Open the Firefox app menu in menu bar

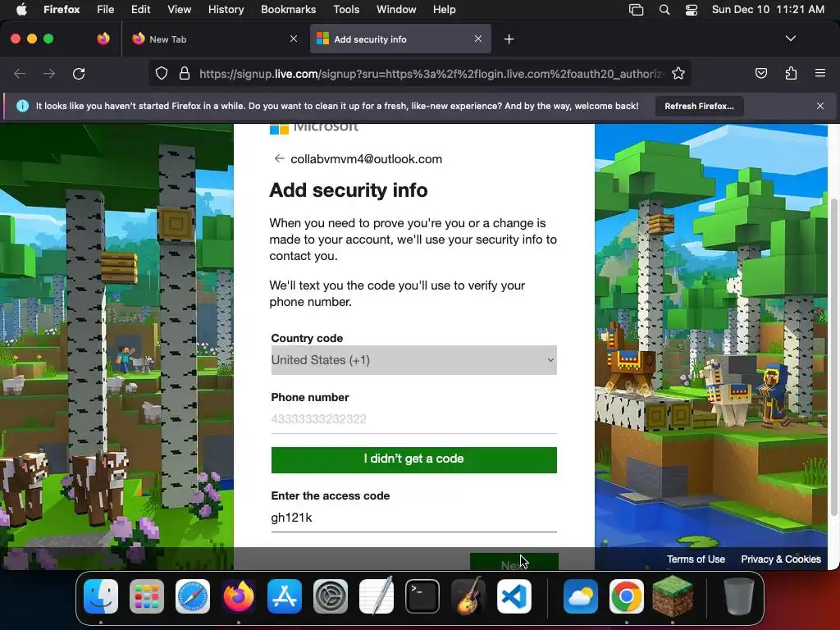pyautogui.click(x=62, y=10)
